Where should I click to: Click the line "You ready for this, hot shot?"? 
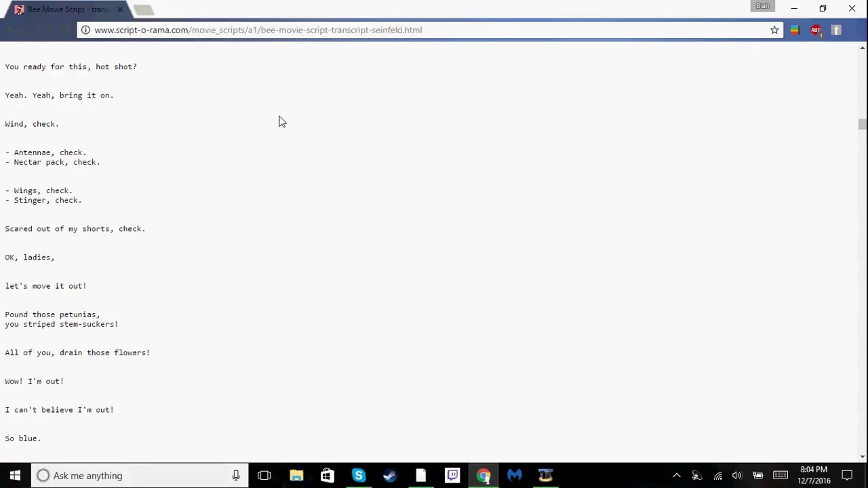(71, 66)
